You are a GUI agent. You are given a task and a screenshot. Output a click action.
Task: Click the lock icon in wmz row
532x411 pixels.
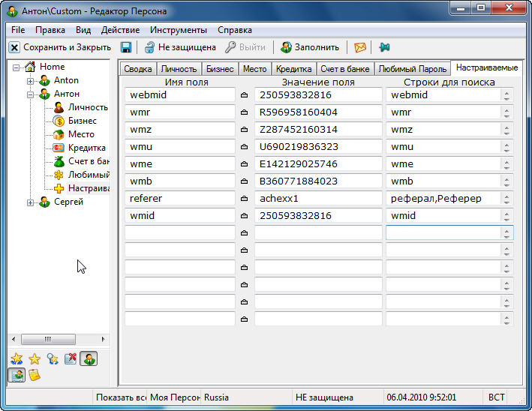tap(244, 130)
